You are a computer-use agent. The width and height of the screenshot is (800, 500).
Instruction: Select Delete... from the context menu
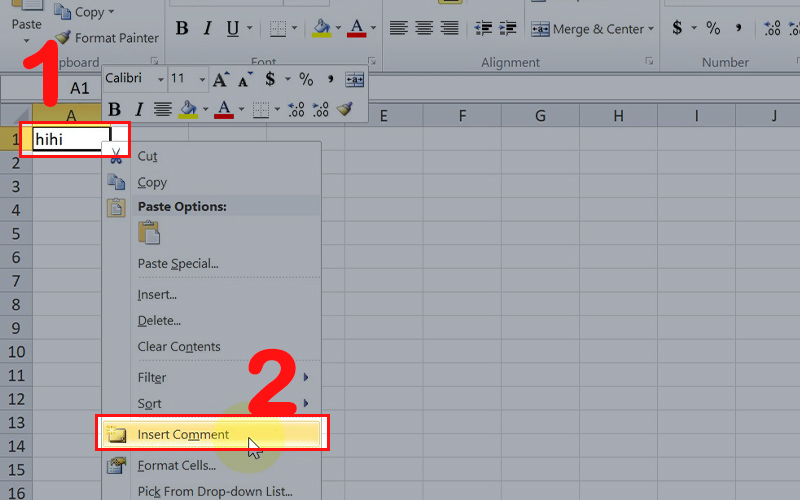[x=212, y=321]
